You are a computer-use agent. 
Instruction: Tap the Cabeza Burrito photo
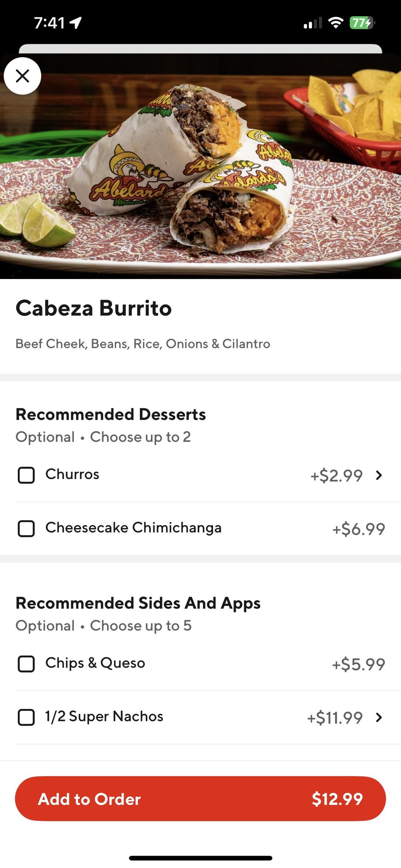(200, 167)
